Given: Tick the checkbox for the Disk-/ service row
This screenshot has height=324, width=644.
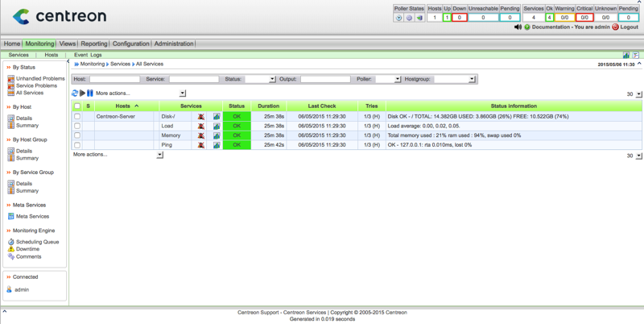Looking at the screenshot, I should pos(77,117).
